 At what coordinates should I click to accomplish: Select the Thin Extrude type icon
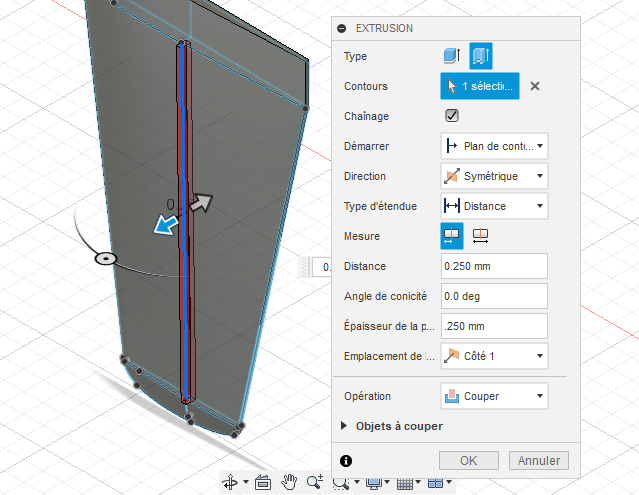(481, 56)
